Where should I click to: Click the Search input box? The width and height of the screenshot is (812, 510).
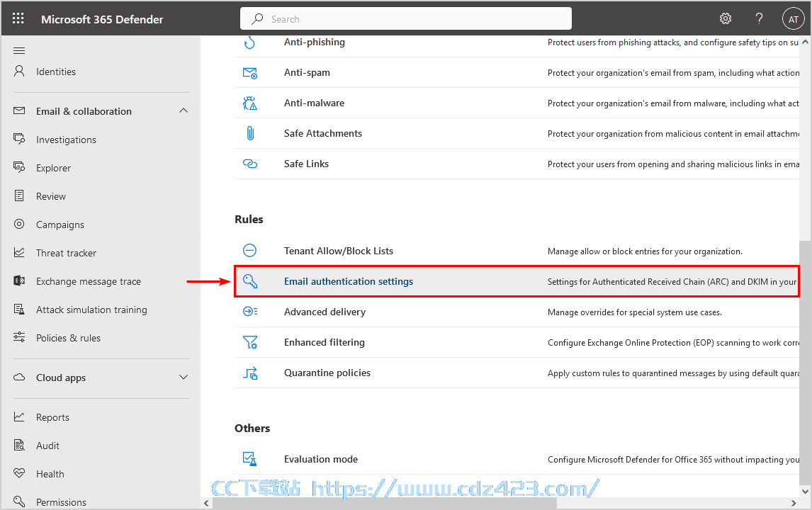point(405,18)
